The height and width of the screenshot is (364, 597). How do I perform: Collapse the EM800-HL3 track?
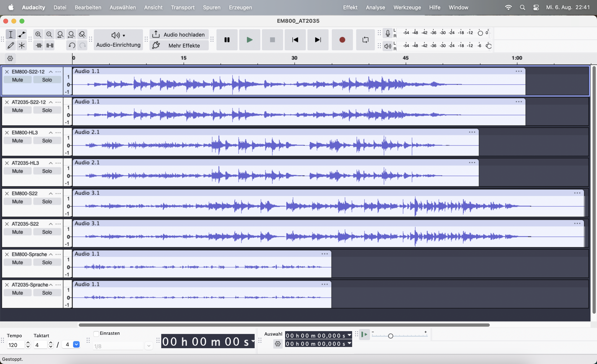pos(51,133)
